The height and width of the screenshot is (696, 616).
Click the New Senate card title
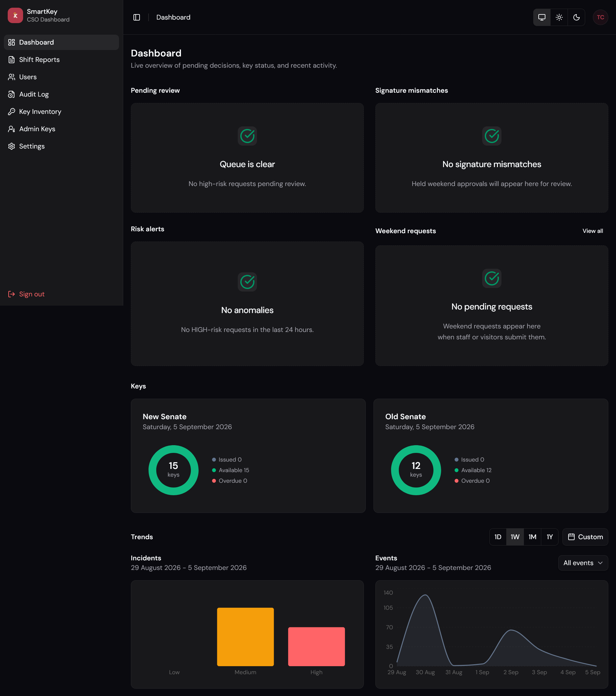point(165,417)
